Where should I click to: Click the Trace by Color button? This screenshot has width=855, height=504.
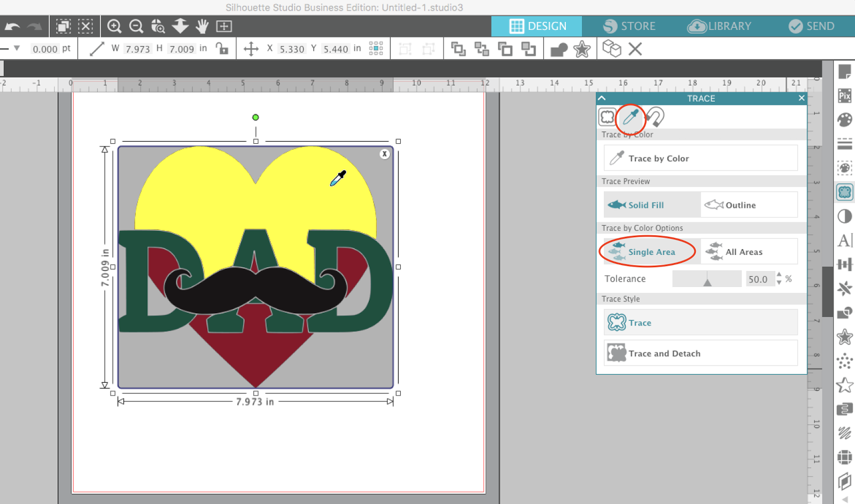tap(701, 158)
